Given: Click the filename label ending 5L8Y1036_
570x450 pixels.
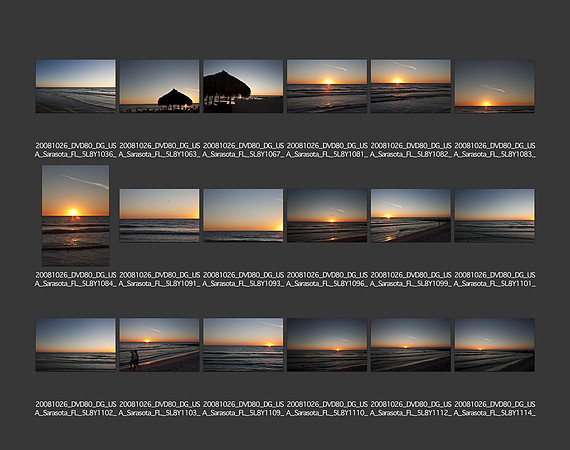Looking at the screenshot, I should pos(76,150).
